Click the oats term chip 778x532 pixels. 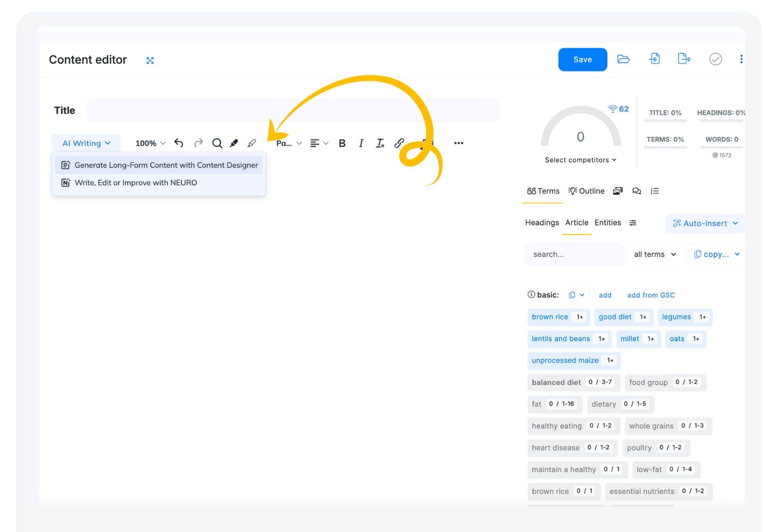coord(686,339)
